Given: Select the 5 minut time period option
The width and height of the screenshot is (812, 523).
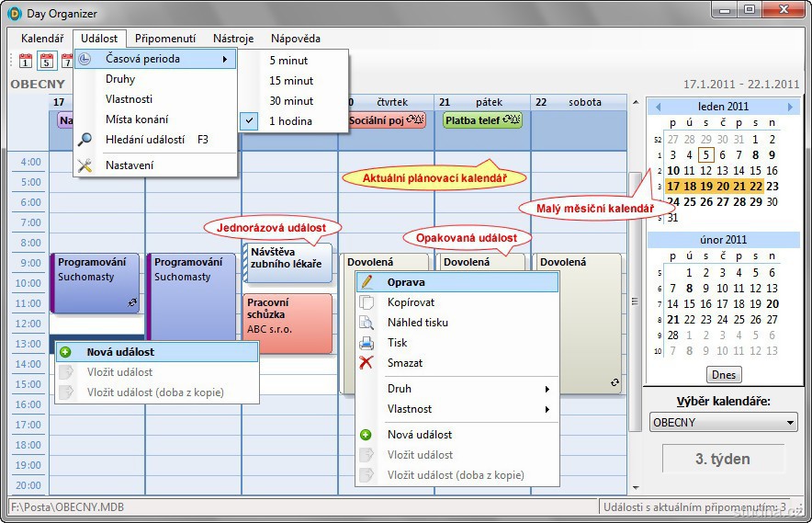Looking at the screenshot, I should 290,61.
